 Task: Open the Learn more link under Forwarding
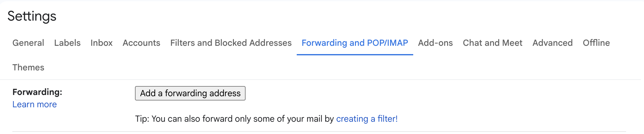tap(35, 104)
